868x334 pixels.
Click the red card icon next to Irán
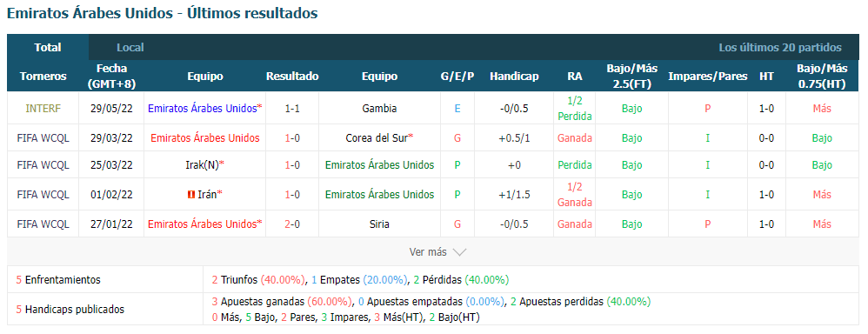click(191, 195)
